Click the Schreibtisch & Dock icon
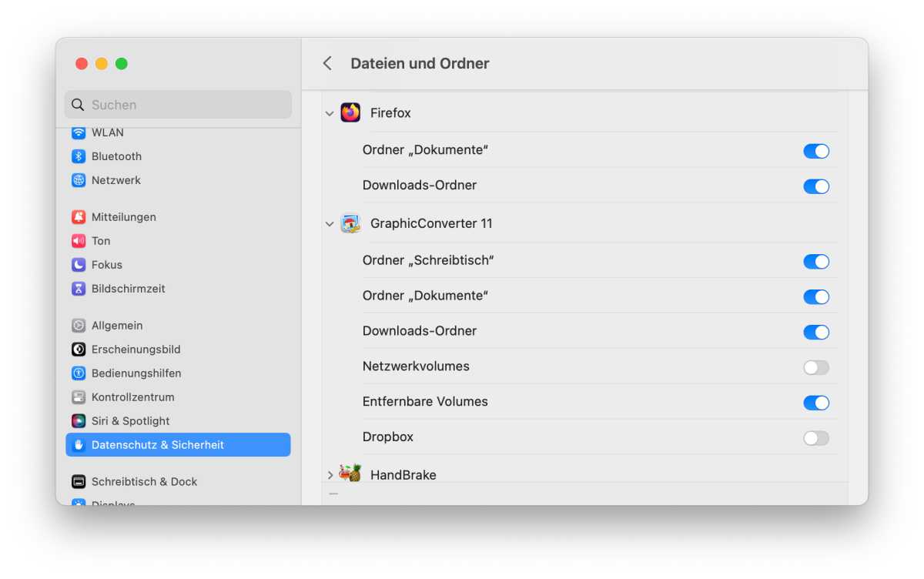This screenshot has width=924, height=579. [79, 482]
